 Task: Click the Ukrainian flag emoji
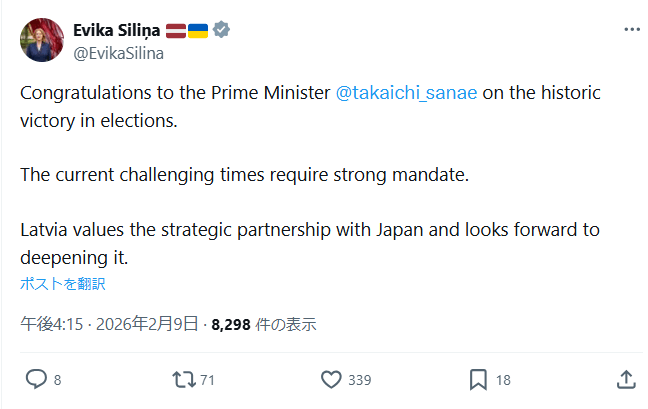coord(196,30)
